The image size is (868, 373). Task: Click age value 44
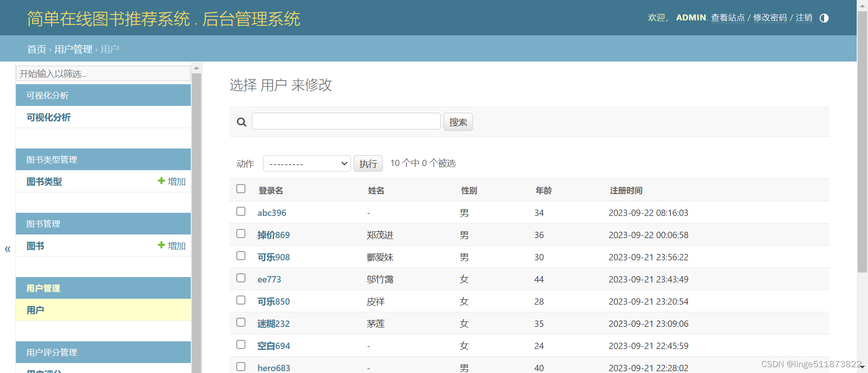pos(539,279)
